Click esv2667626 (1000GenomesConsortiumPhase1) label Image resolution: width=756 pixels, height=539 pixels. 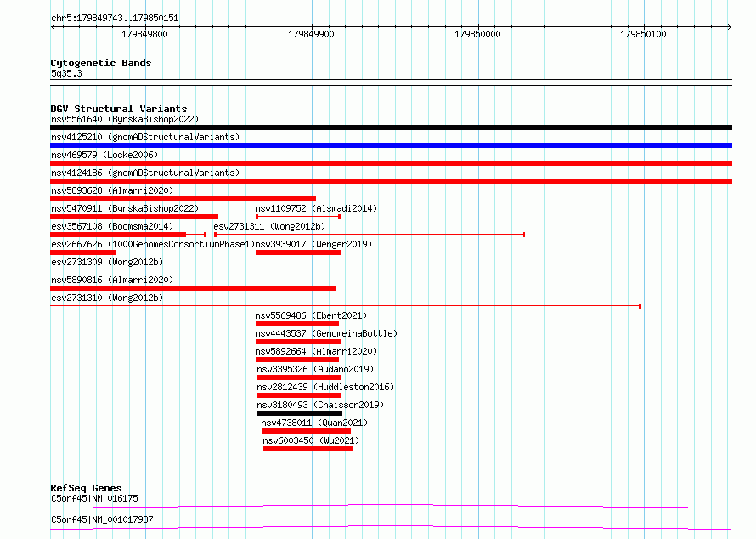tap(153, 244)
